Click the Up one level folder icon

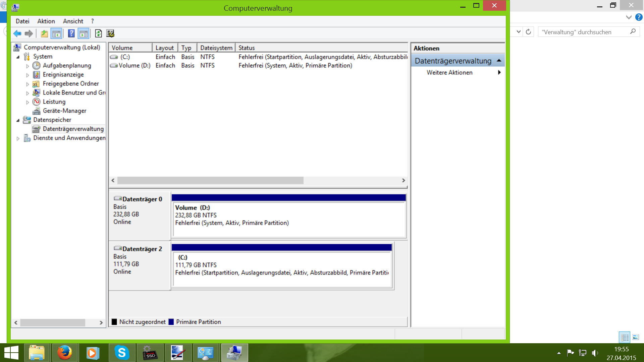tap(44, 34)
